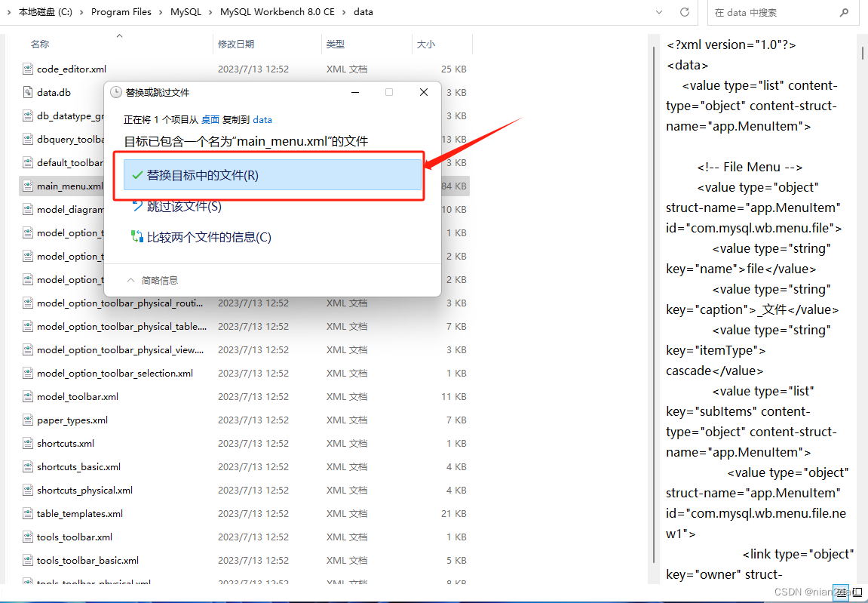
Task: Click 本地磁盘 (C:) in address path
Action: [x=45, y=12]
